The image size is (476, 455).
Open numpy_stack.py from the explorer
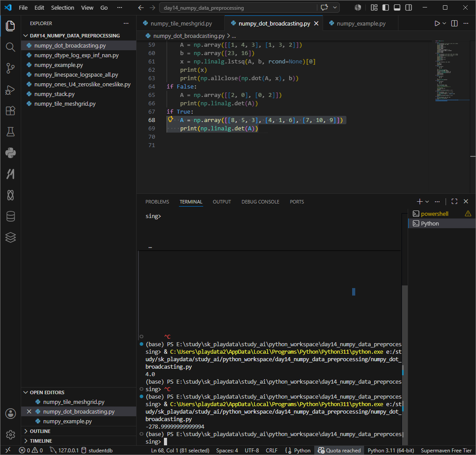tap(79, 94)
